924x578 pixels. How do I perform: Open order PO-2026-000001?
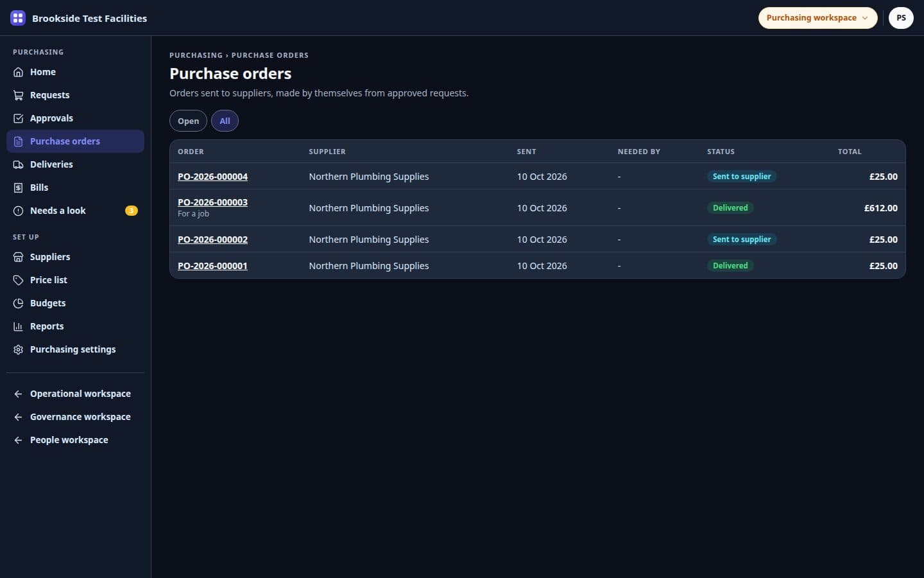(212, 266)
